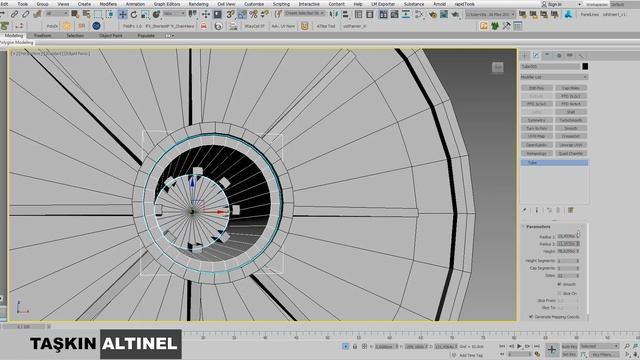Viewport: 640px width, 360px height.
Task: Switch to the Object Paint ribbon tab
Action: [x=111, y=36]
